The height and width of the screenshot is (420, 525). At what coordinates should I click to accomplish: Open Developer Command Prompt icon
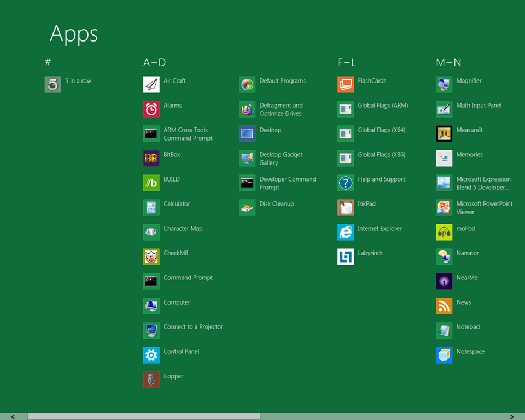247,183
